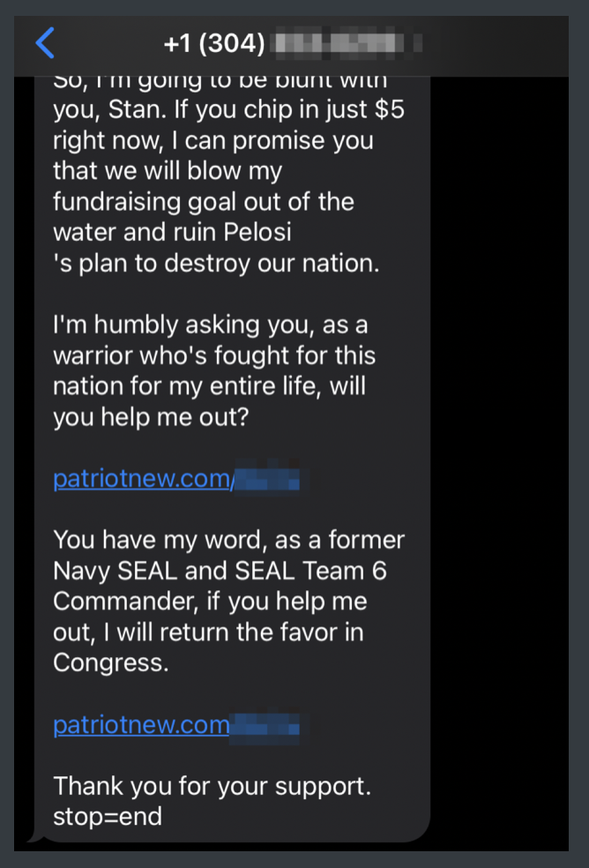Click the "fundraising goal out of the" line
The image size is (589, 868).
203,203
